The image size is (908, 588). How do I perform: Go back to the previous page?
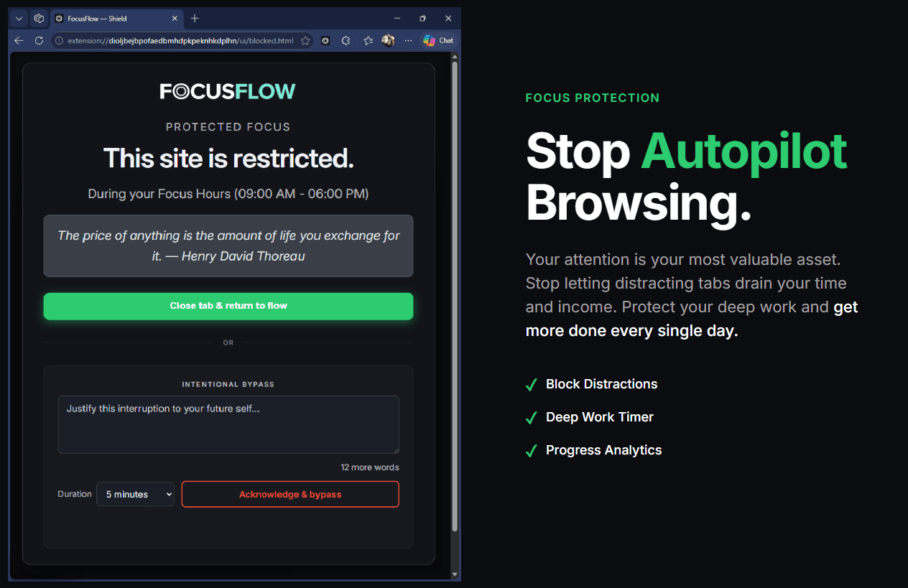pos(19,41)
